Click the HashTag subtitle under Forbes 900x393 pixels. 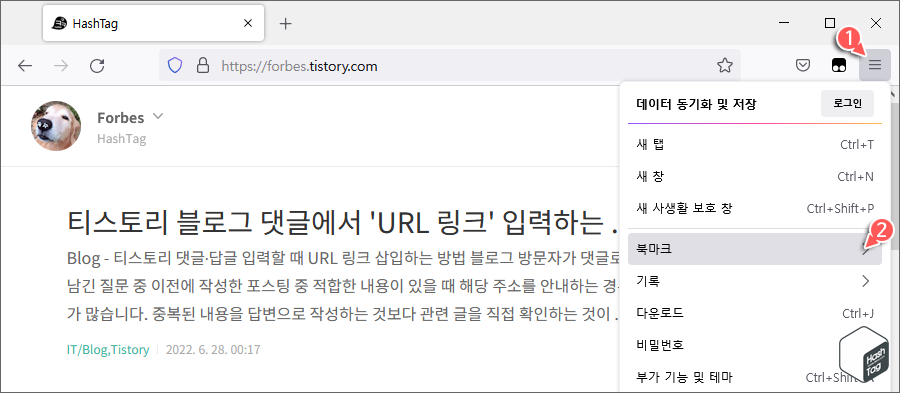[x=122, y=139]
